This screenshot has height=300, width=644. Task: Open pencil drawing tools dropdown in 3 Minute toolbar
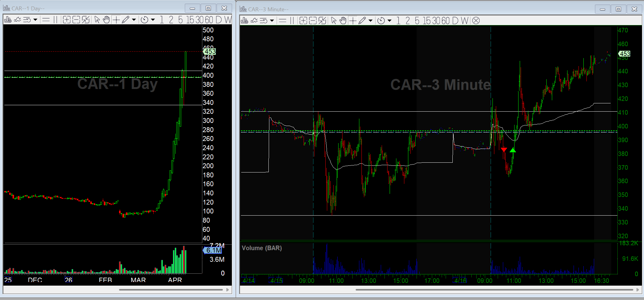pyautogui.click(x=370, y=20)
